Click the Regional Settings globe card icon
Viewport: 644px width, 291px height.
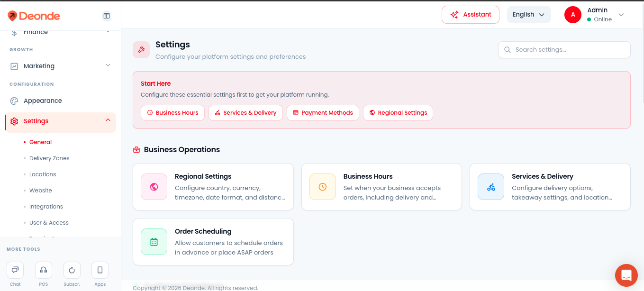pyautogui.click(x=154, y=187)
